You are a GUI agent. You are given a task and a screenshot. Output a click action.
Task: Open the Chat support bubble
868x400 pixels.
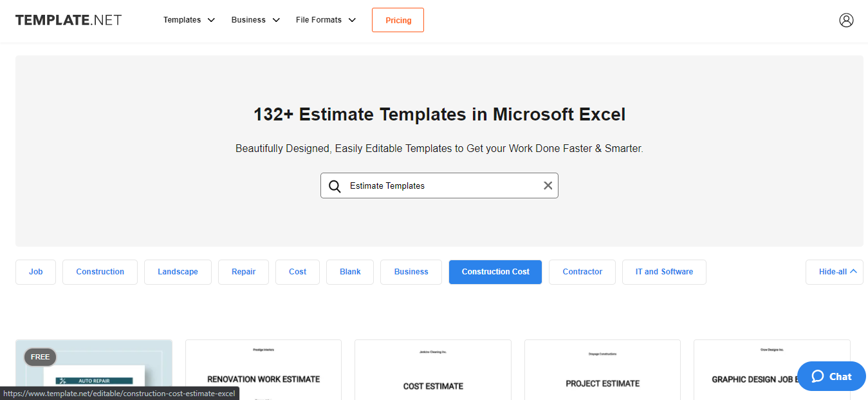tap(831, 376)
